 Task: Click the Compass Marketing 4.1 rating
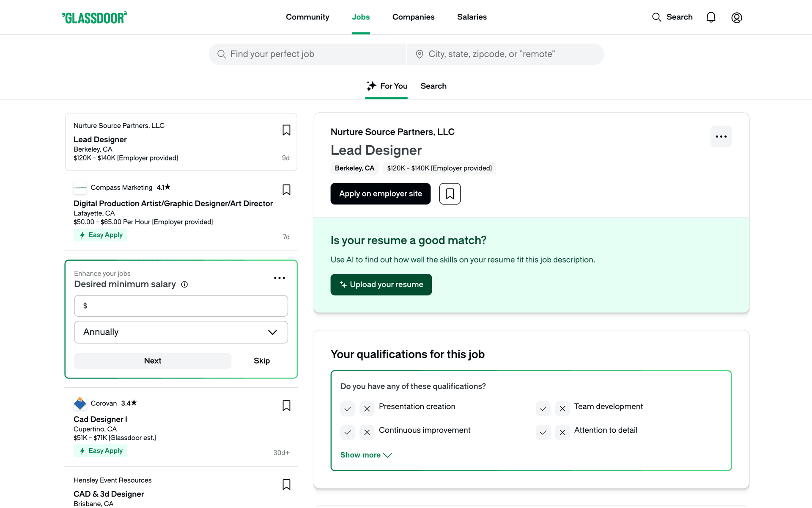tap(164, 187)
